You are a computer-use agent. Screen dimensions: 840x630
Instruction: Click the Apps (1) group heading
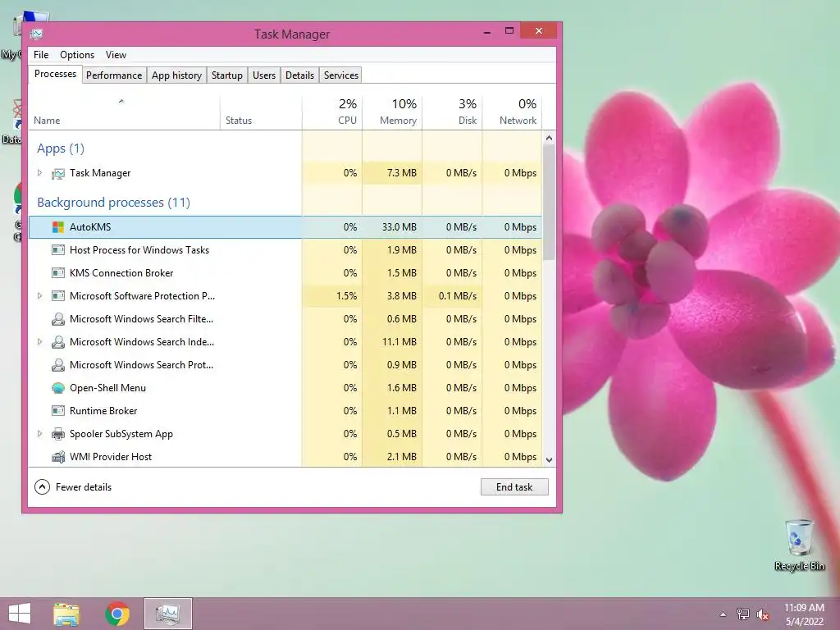[61, 148]
